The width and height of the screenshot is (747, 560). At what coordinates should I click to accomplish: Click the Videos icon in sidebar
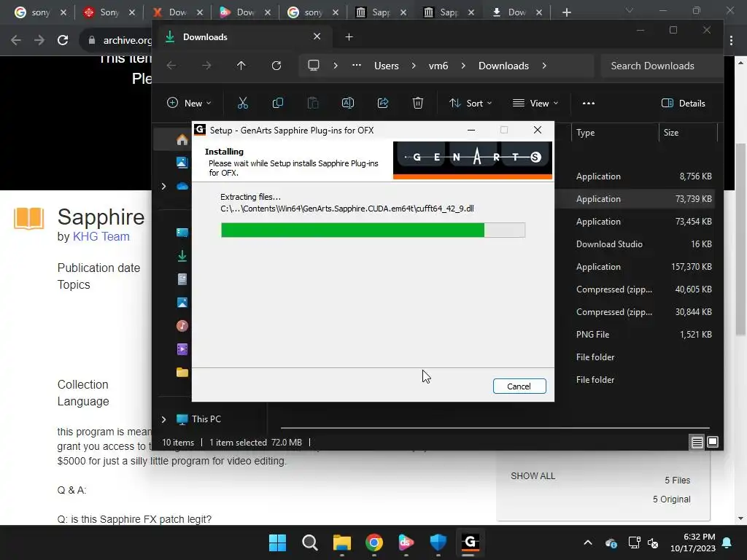pos(182,349)
